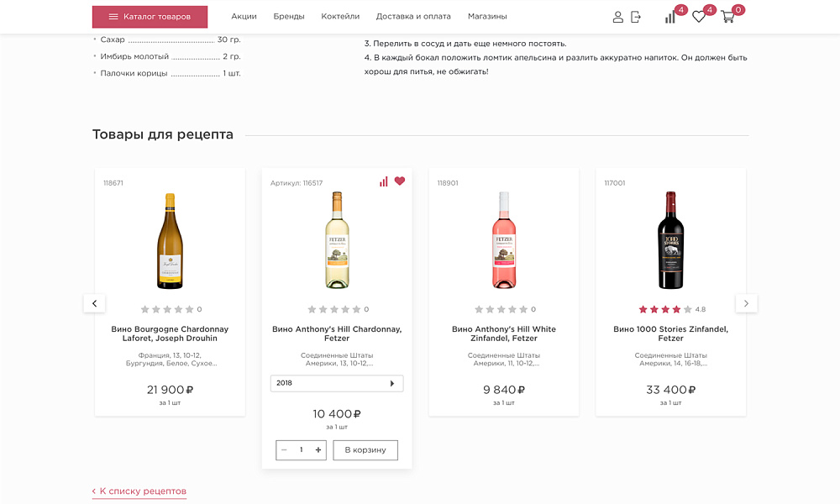840x504 pixels.
Task: Open the Коктейли menu item
Action: pyautogui.click(x=339, y=15)
